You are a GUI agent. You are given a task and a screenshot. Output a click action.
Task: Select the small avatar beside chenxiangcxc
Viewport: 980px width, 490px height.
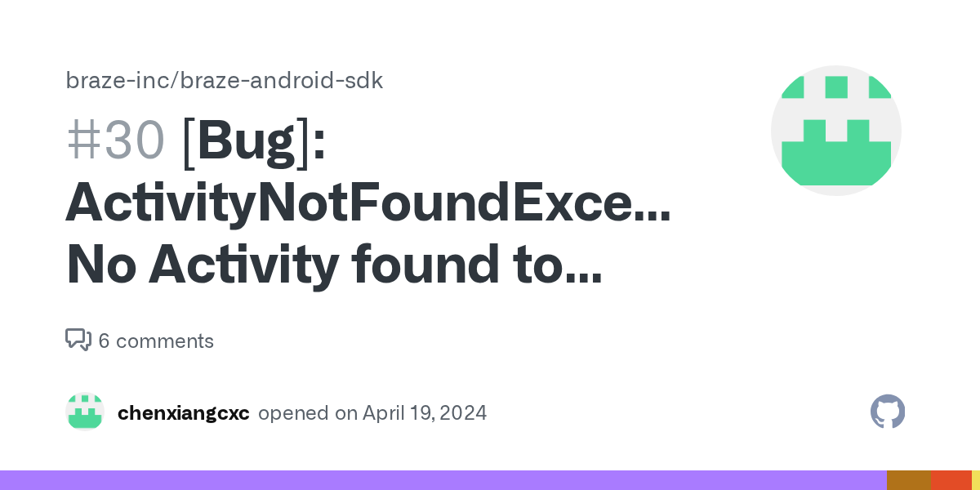click(x=85, y=412)
